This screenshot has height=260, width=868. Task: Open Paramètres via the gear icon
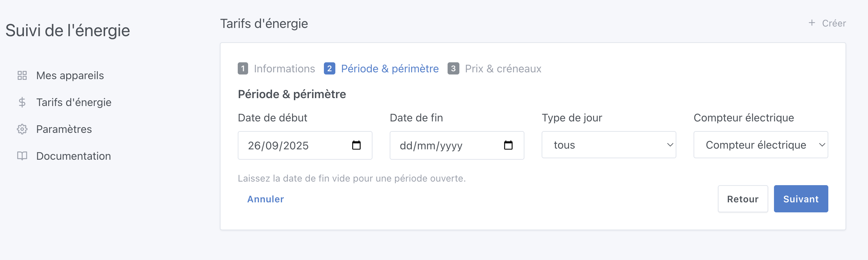coord(22,129)
